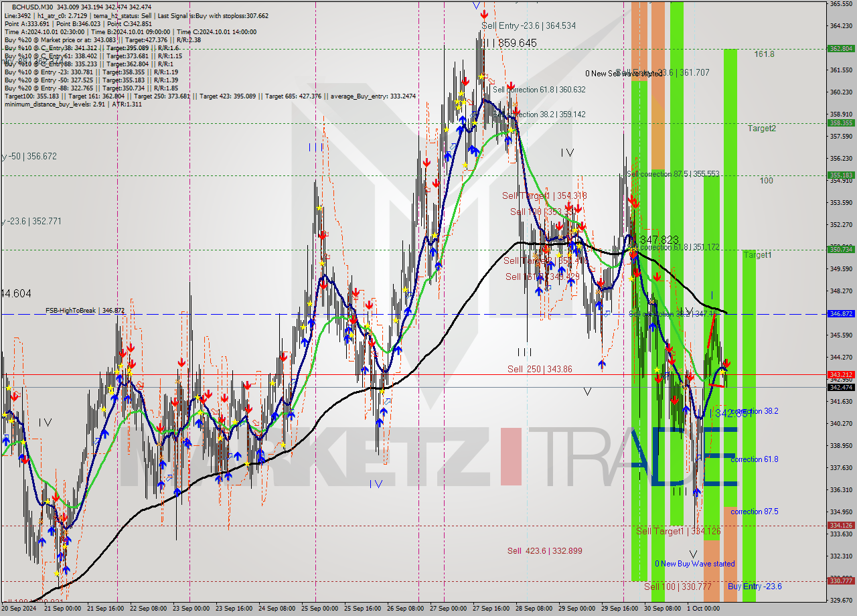This screenshot has height=616, width=857.
Task: Click the blue 346.872 price tag
Action: coord(842,313)
